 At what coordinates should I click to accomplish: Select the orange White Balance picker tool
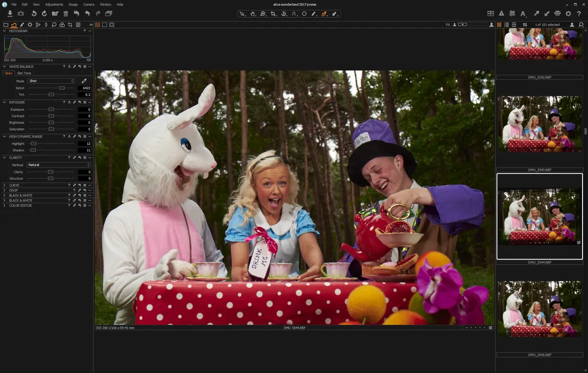pos(324,14)
